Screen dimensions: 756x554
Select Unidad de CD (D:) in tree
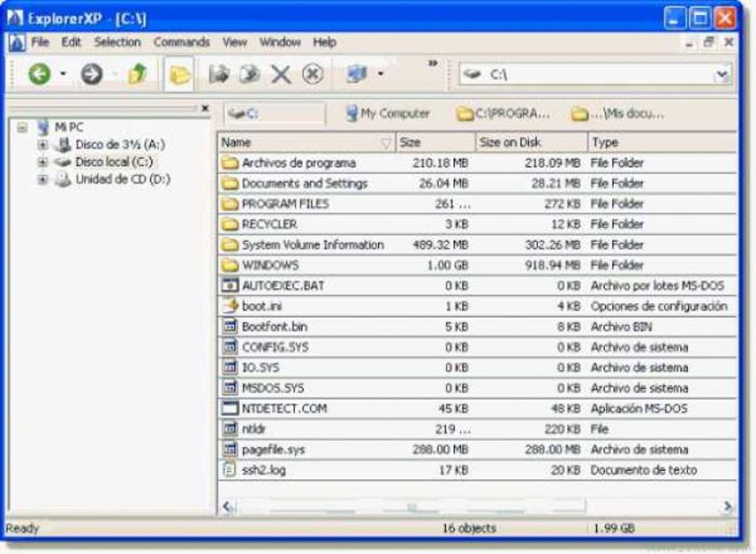pos(123,179)
